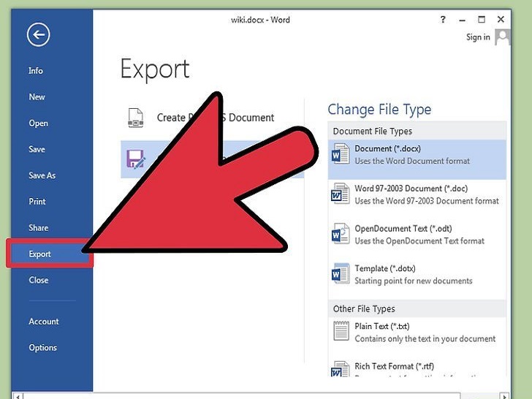This screenshot has height=399, width=532.
Task: Click the horizontal scrollbar left arrow
Action: tap(18, 396)
